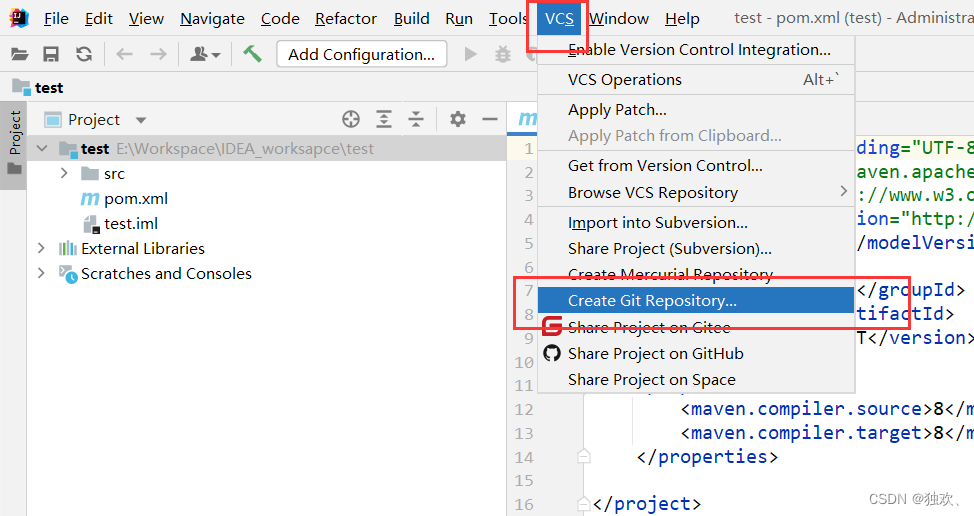Screen dimensions: 974x516
Task: Choose Apply Patch menu entry
Action: point(696,110)
